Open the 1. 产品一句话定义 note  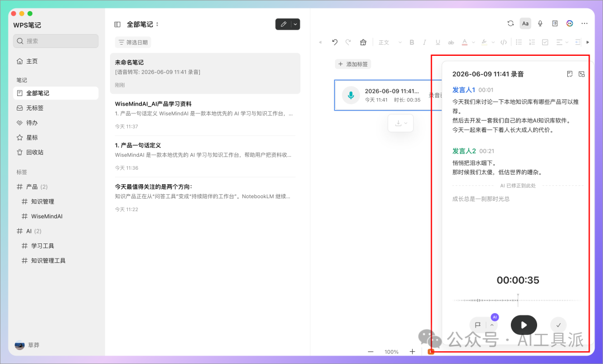tap(205, 156)
